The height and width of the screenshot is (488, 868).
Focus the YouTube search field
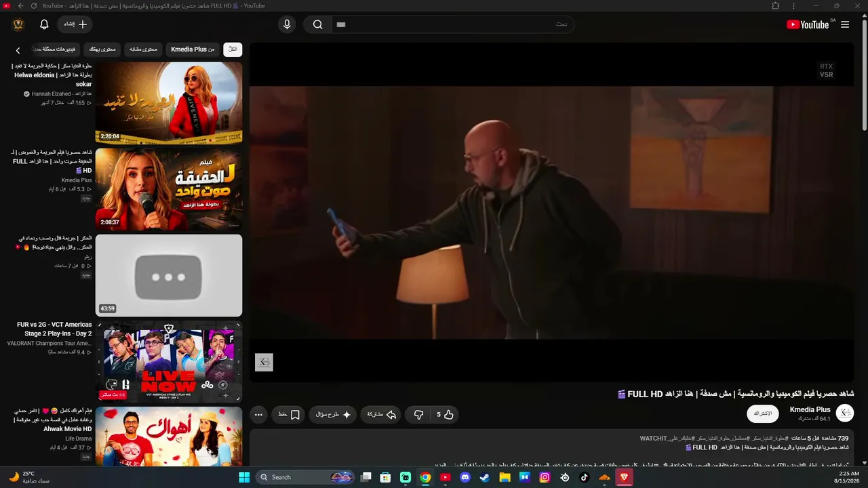point(453,24)
